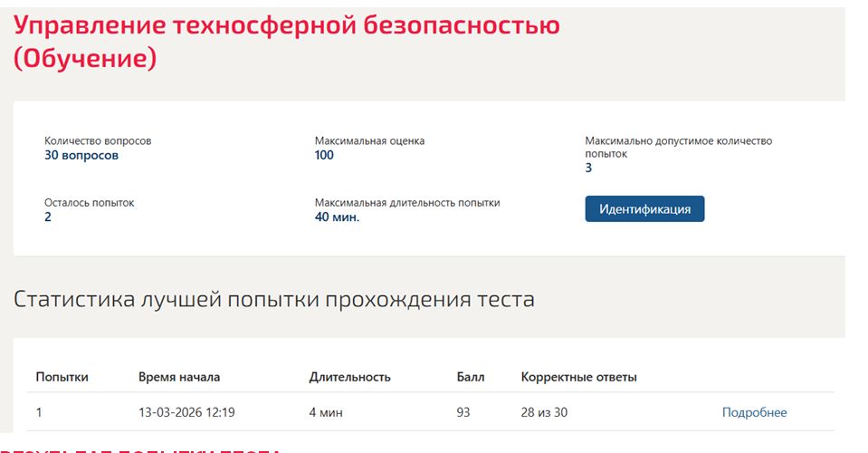The width and height of the screenshot is (868, 453).
Task: Select the Максимальная оценка label
Action: click(370, 140)
